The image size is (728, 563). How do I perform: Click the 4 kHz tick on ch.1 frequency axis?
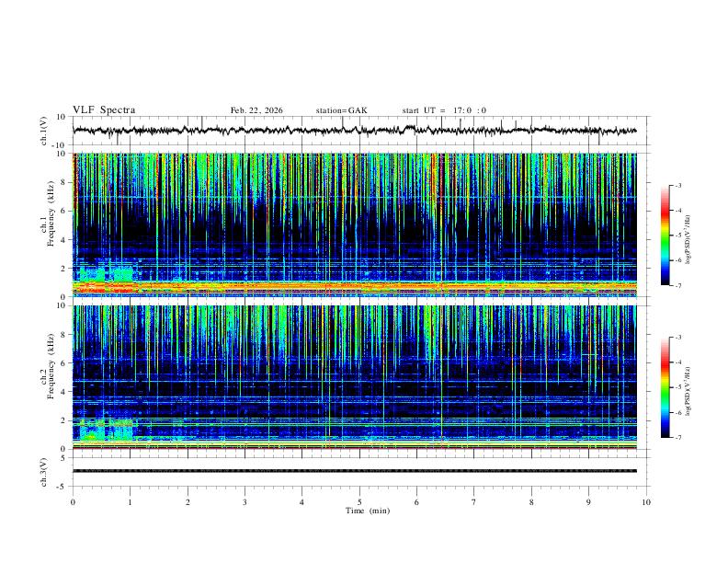tap(64, 240)
